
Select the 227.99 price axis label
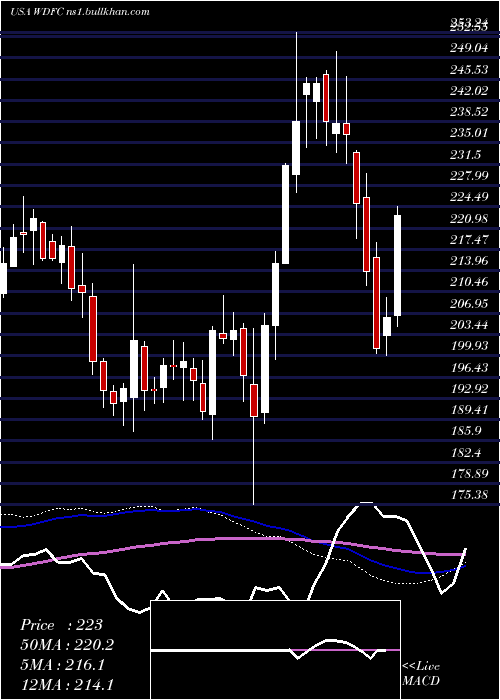[469, 175]
